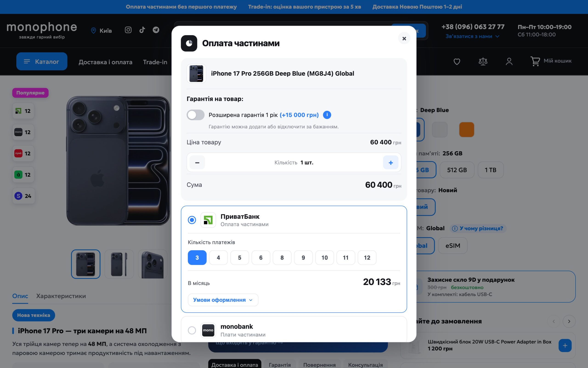Expand the Умови оформлення dropdown
588x368 pixels.
point(223,300)
